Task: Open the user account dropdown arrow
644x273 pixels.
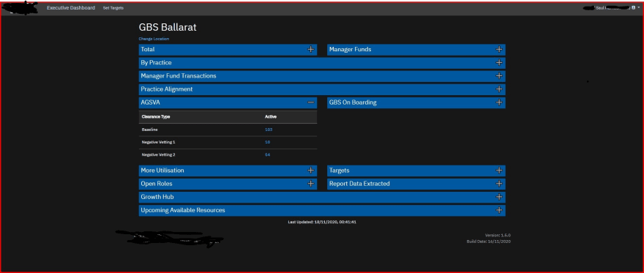Action: pos(639,8)
